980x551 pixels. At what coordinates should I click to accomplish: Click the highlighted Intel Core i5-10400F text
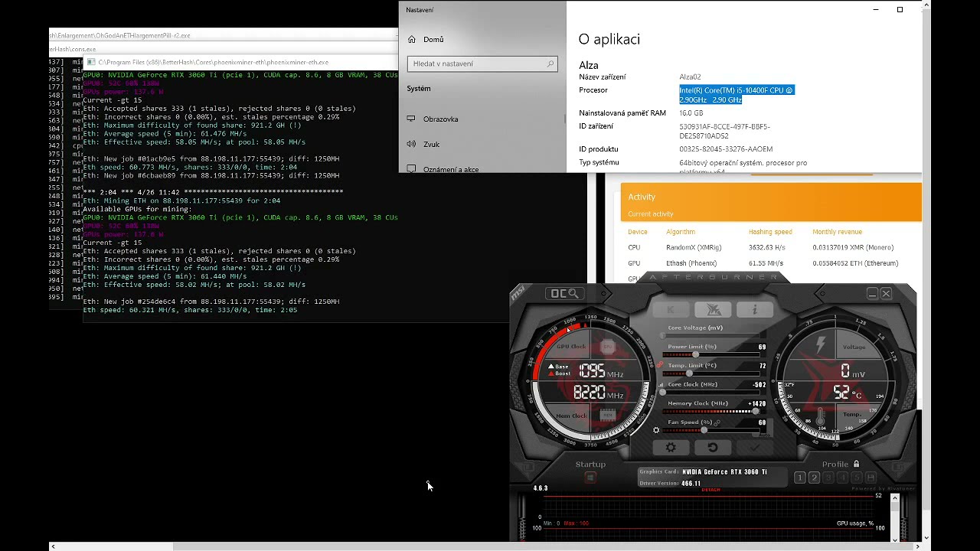(737, 95)
